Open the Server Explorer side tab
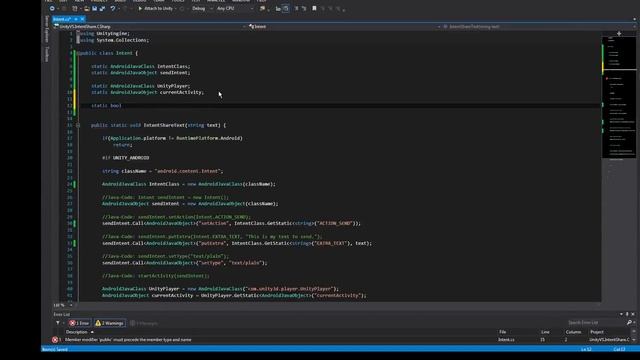The image size is (640, 360). pos(47,28)
